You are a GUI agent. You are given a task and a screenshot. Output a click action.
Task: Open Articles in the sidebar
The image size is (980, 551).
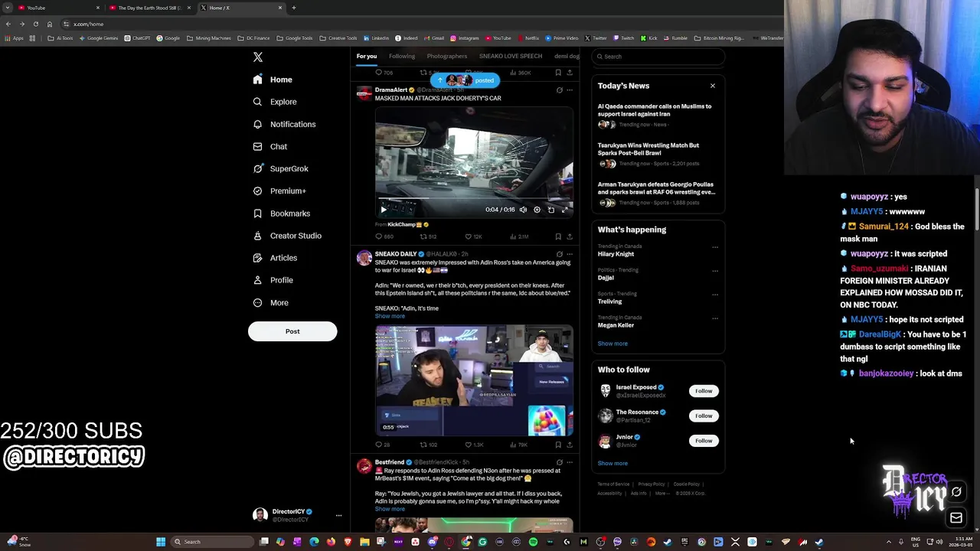click(x=275, y=258)
